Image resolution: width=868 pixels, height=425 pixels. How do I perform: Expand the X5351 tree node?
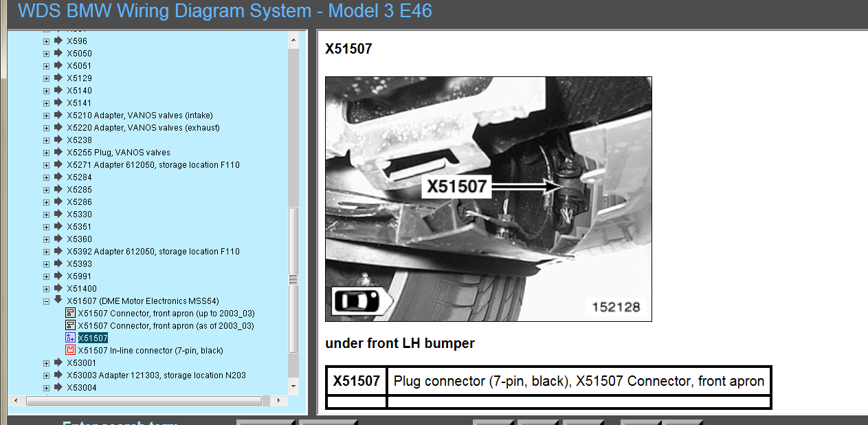click(x=46, y=227)
